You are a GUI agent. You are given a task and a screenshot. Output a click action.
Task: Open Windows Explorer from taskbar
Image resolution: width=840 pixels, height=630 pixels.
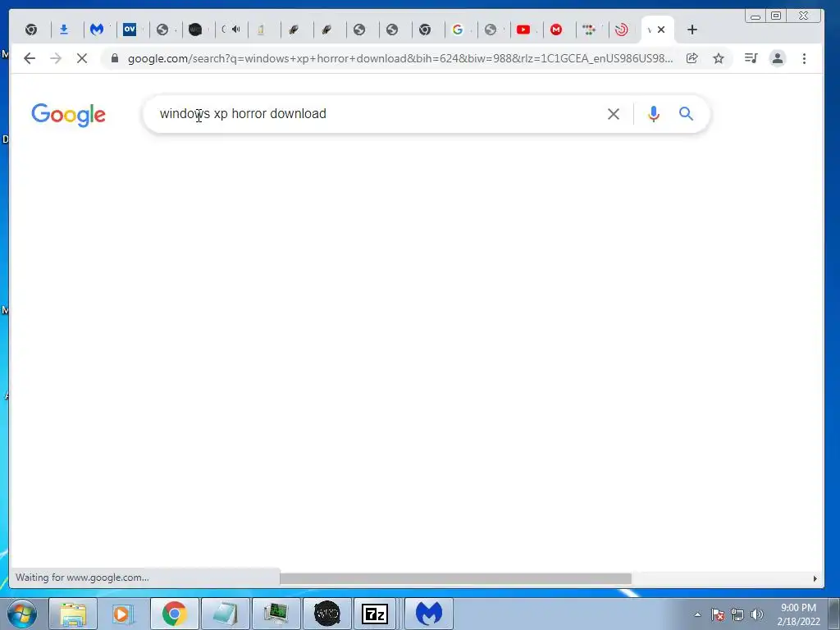(x=73, y=614)
